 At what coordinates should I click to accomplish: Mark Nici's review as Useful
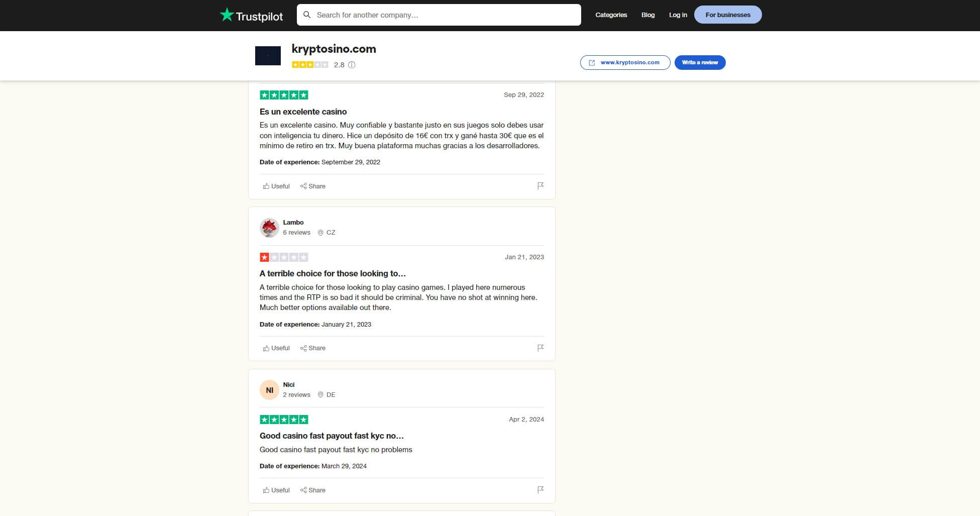point(276,490)
